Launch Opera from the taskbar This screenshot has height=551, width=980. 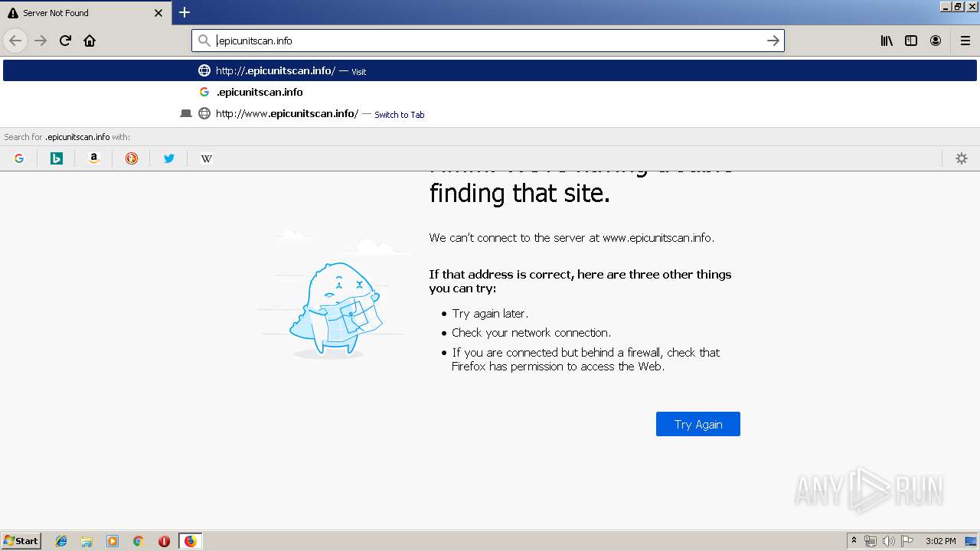(x=164, y=541)
